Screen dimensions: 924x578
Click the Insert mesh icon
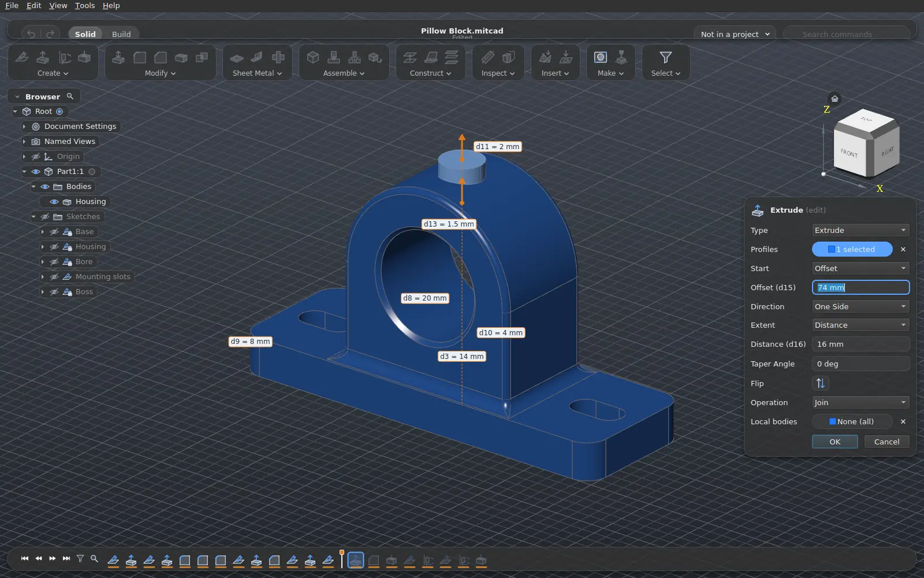pos(545,57)
